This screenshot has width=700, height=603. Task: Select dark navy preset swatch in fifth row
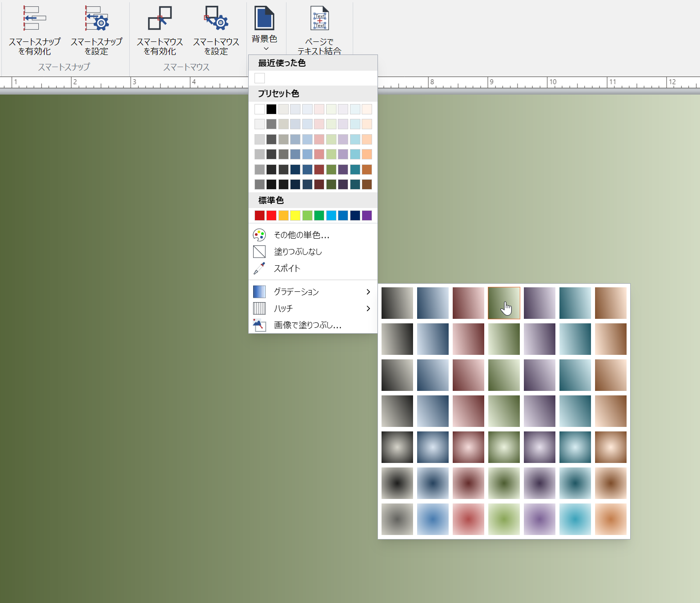pos(295,169)
